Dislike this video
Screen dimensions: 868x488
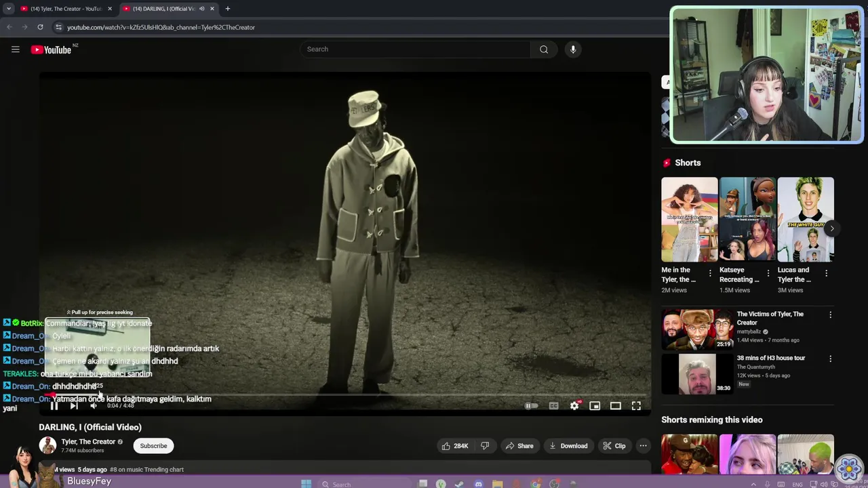click(x=485, y=446)
